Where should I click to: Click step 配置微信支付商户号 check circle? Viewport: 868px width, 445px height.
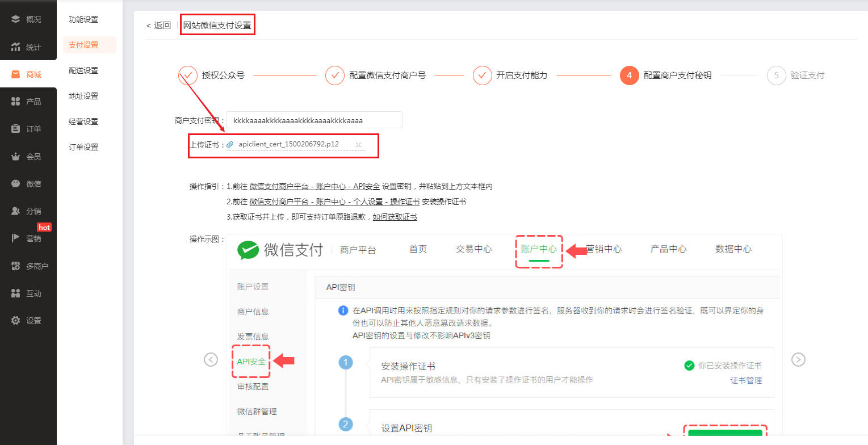tap(335, 75)
